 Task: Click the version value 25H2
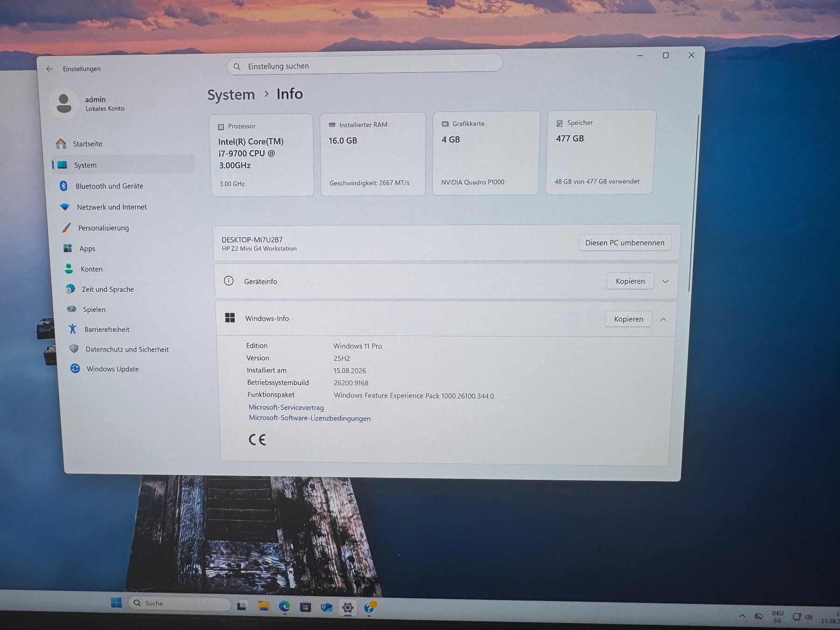pyautogui.click(x=342, y=358)
